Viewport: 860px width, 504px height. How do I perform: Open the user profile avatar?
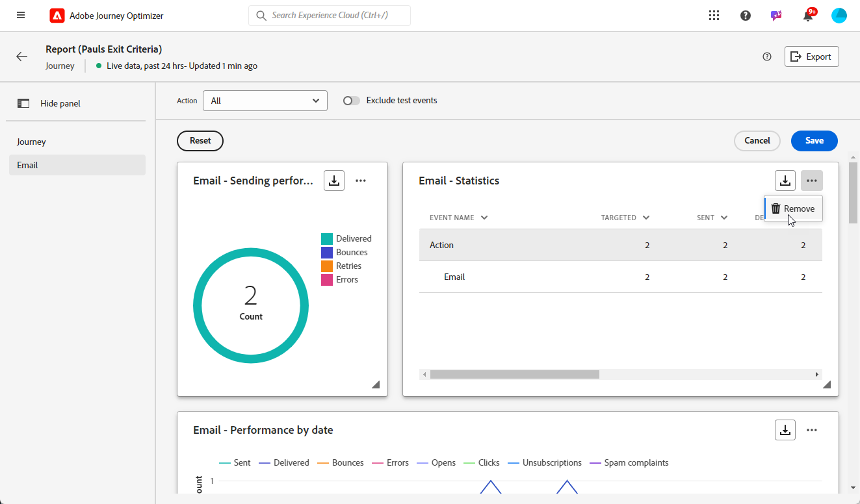pyautogui.click(x=839, y=16)
